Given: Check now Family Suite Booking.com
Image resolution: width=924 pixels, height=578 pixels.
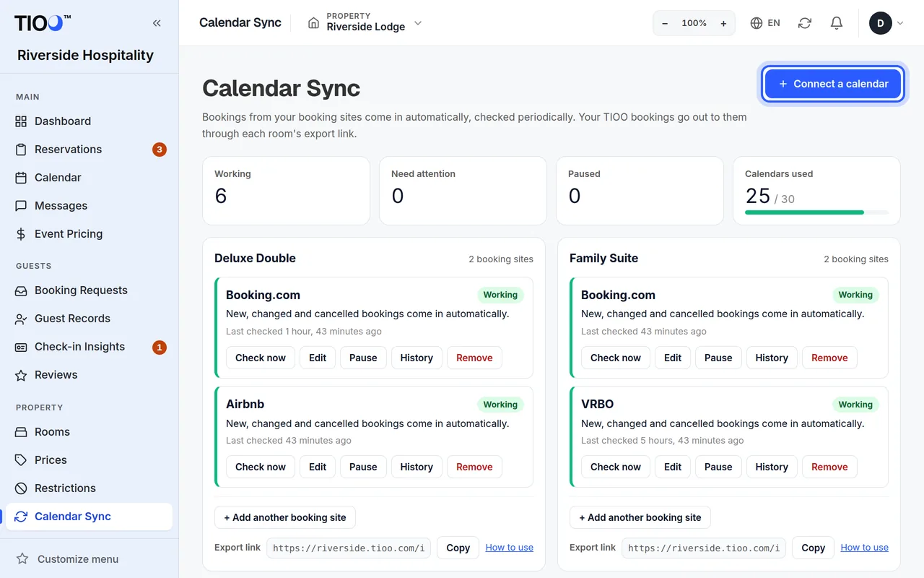Looking at the screenshot, I should (616, 358).
